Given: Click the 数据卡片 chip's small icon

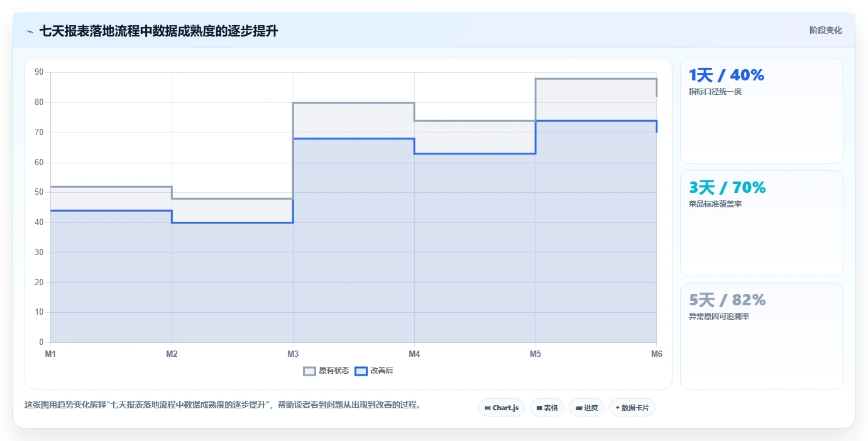Looking at the screenshot, I should [x=618, y=407].
